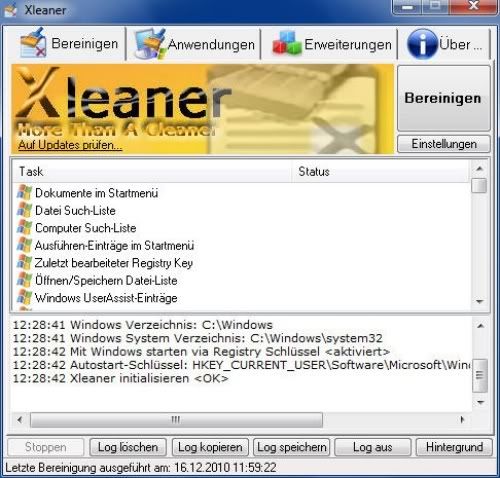Click the log line Windows Verzeichnis: C:\Windows
Image resolution: width=500 pixels, height=478 pixels.
(143, 325)
